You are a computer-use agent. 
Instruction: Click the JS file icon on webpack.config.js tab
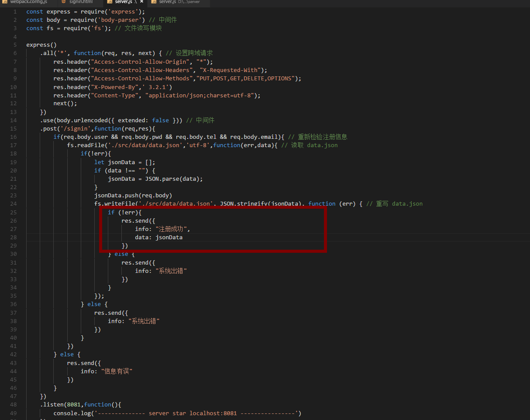(4, 2)
